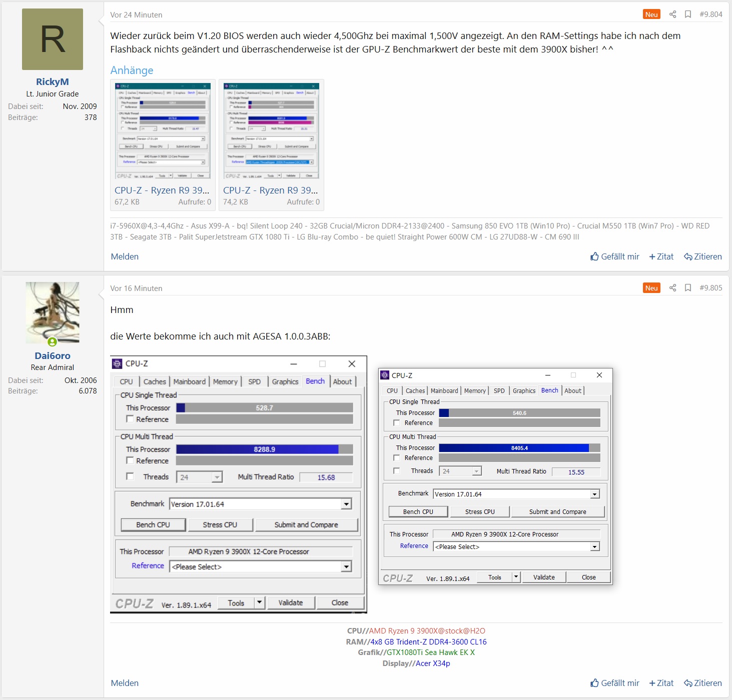Open RickyM profile link

[53, 81]
